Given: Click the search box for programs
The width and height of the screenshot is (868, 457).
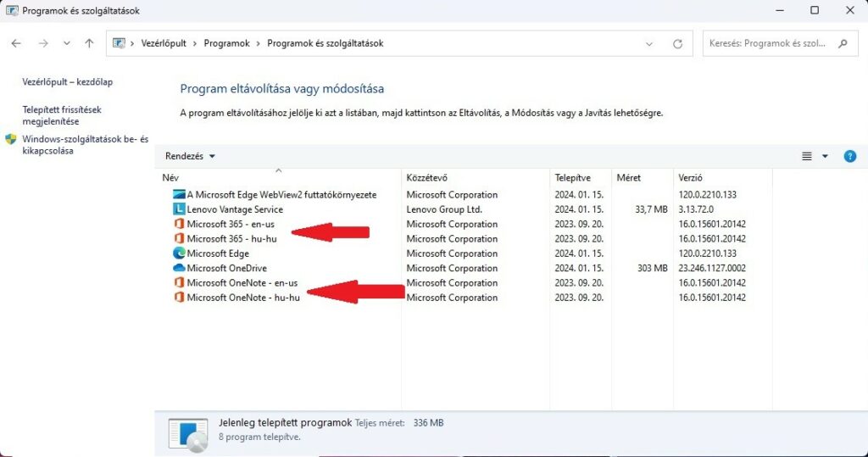Looking at the screenshot, I should [x=780, y=43].
